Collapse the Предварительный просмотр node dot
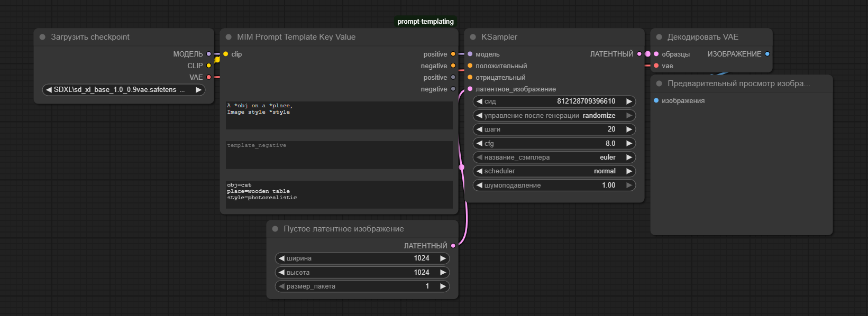Screen dimensions: 868x316 point(659,83)
